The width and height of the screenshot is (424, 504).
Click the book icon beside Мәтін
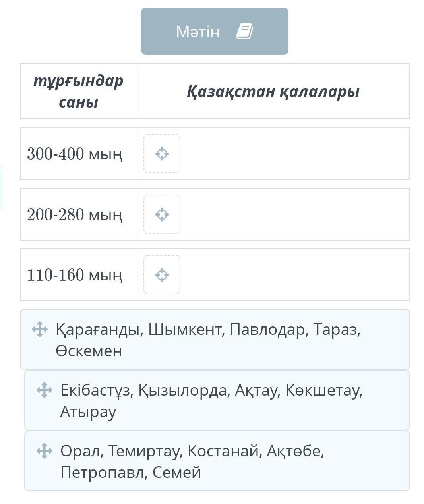click(x=244, y=31)
